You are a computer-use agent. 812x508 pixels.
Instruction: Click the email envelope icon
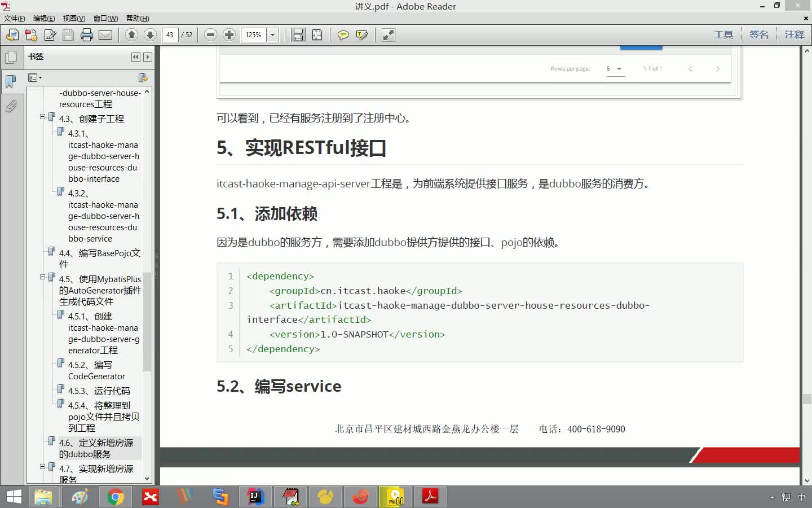[x=105, y=35]
